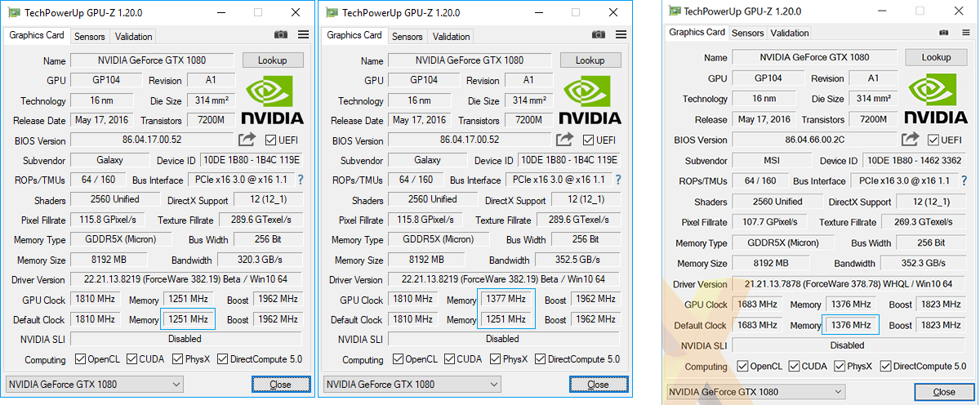
Task: Click GPU-Z title bar icon in middle window
Action: [330, 12]
